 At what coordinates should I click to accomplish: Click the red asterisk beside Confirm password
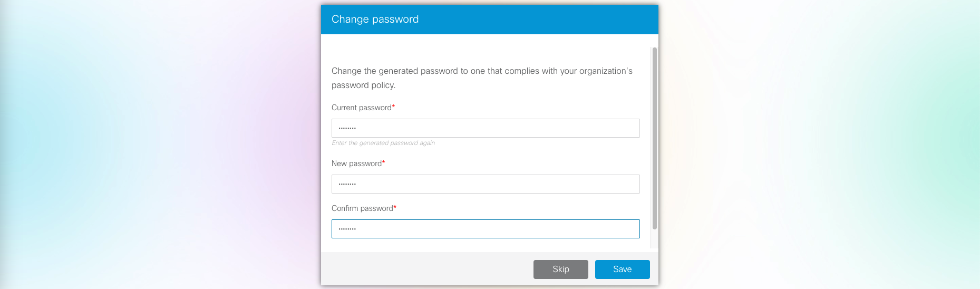(395, 208)
